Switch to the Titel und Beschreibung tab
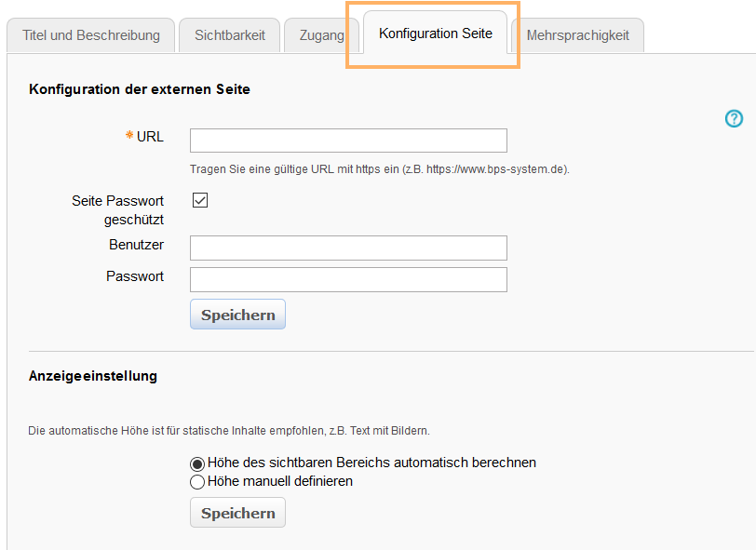This screenshot has width=756, height=550. coord(90,34)
